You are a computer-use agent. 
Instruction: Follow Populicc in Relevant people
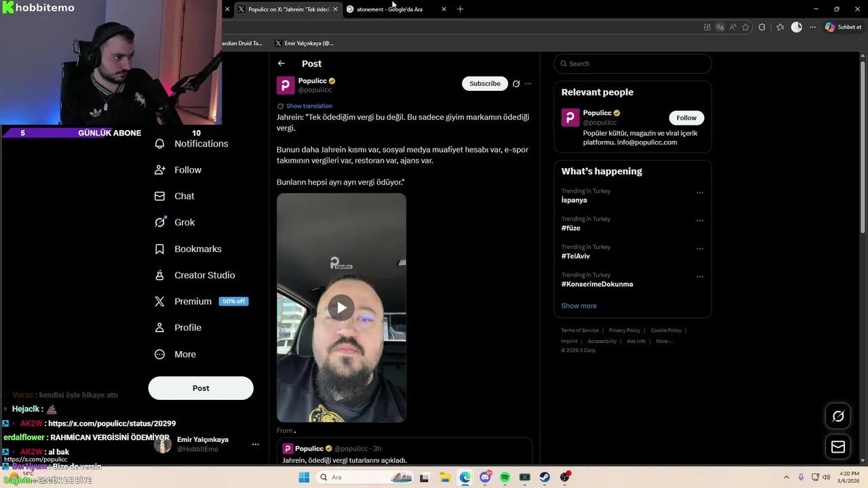pyautogui.click(x=686, y=118)
